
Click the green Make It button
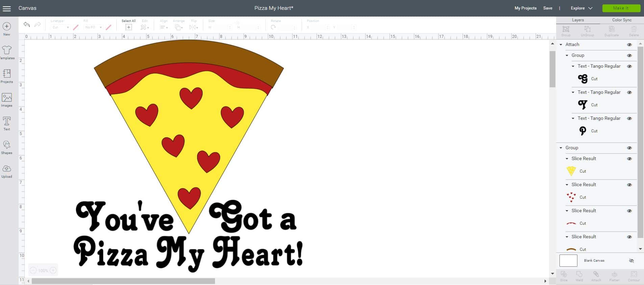click(x=621, y=8)
